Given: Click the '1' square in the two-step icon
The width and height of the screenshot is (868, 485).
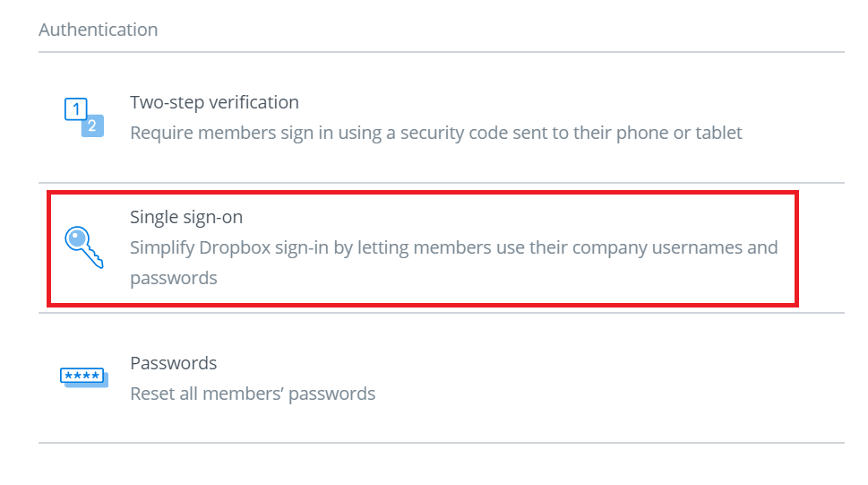Looking at the screenshot, I should [76, 109].
